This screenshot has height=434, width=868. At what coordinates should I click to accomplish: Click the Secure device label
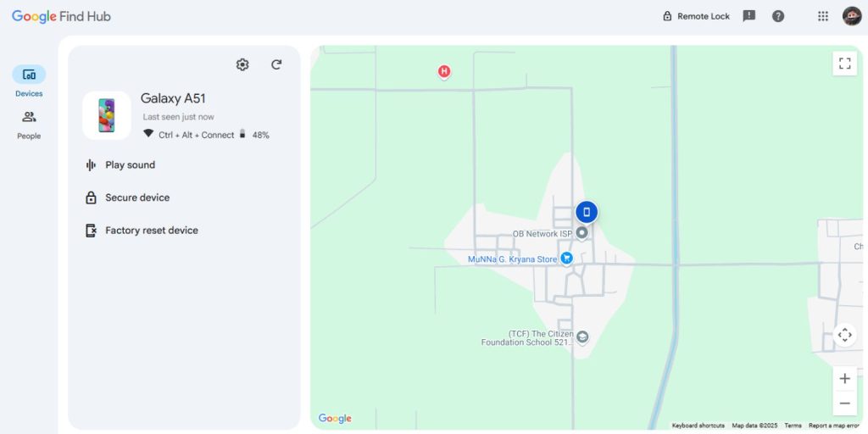point(137,198)
